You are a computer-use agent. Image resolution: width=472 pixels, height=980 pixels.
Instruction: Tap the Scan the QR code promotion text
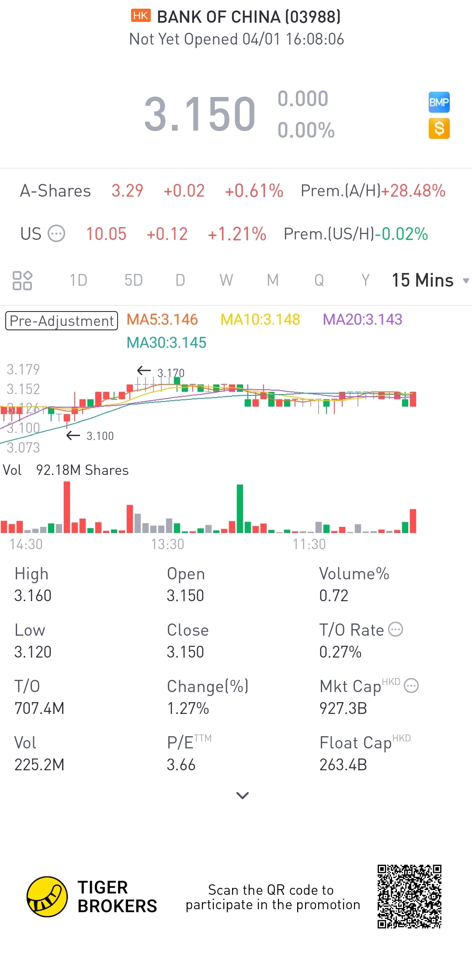click(273, 897)
